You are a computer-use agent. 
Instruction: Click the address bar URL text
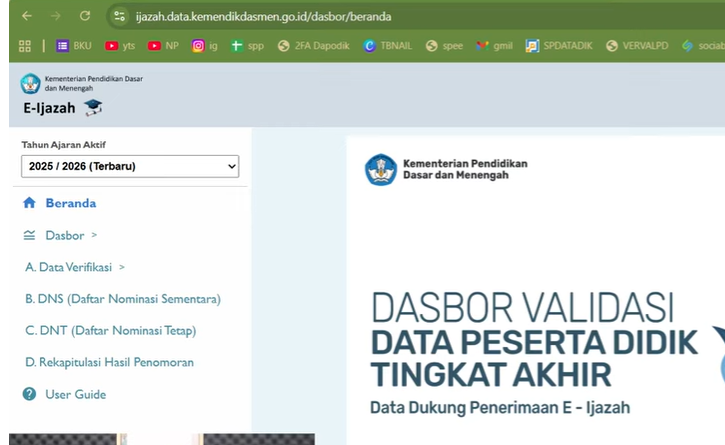click(263, 17)
